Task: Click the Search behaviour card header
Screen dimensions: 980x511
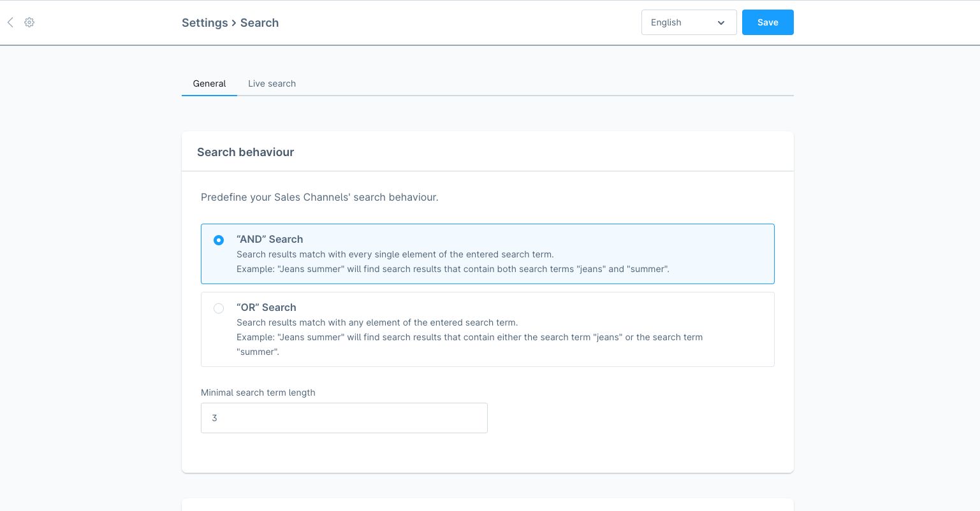Action: tap(245, 152)
